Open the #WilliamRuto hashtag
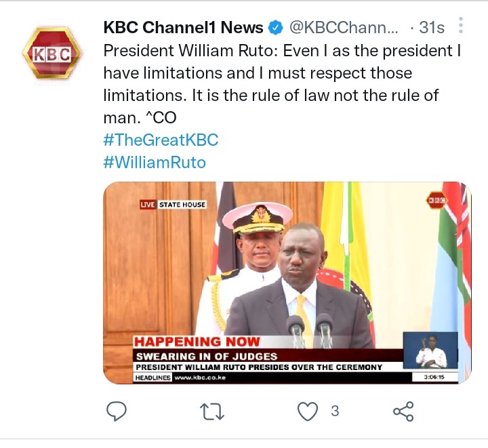488x448 pixels. click(155, 162)
